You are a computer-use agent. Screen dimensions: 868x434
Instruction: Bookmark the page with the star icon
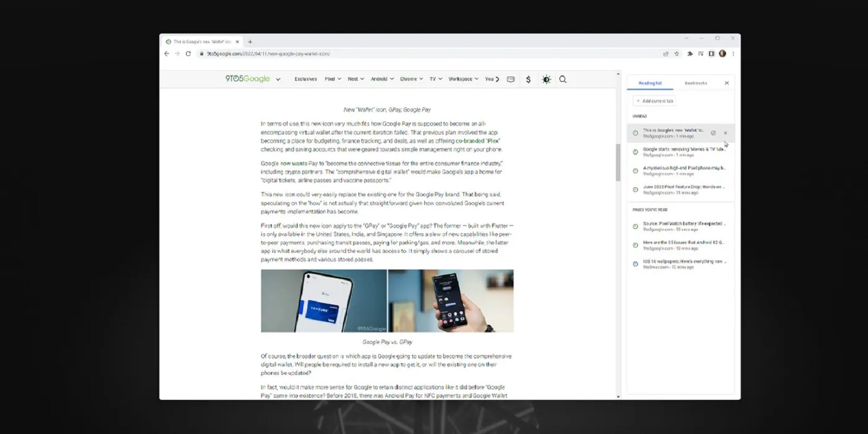[676, 54]
